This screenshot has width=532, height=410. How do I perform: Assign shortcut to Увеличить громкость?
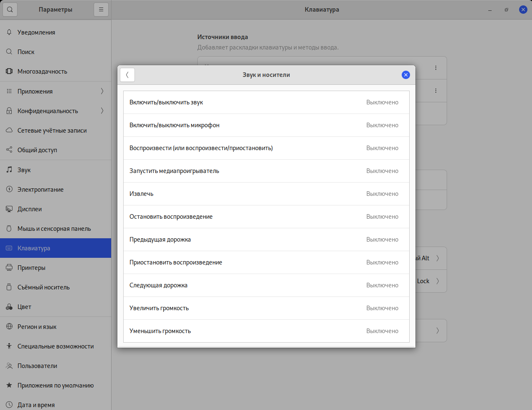tap(266, 308)
